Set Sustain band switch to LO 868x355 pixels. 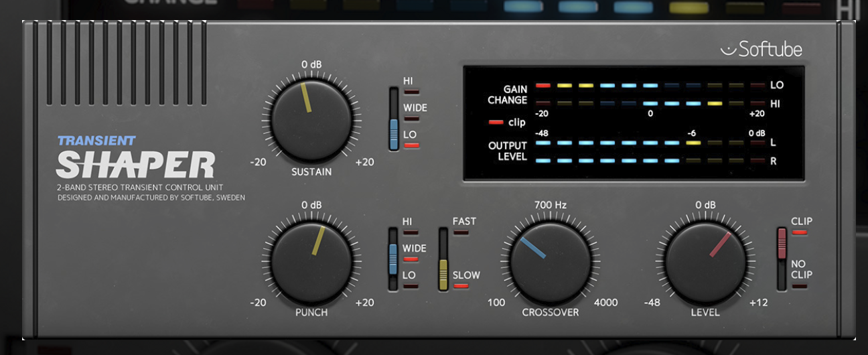(x=411, y=139)
